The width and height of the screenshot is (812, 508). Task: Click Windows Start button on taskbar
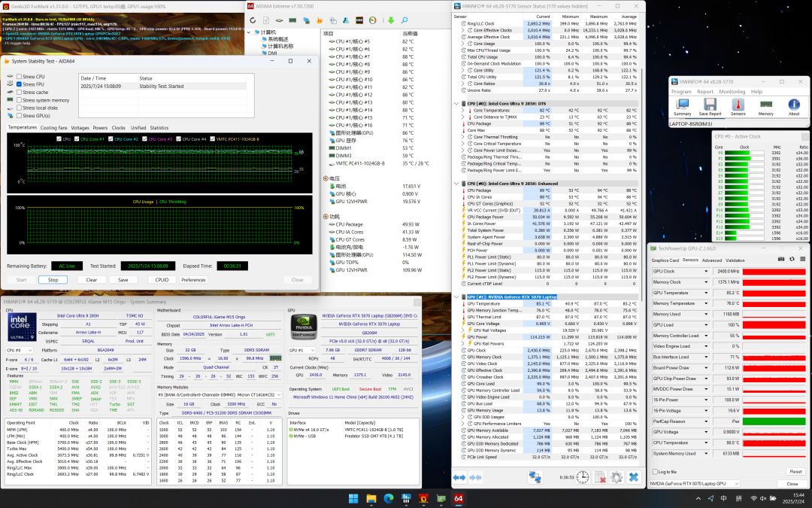click(x=353, y=499)
